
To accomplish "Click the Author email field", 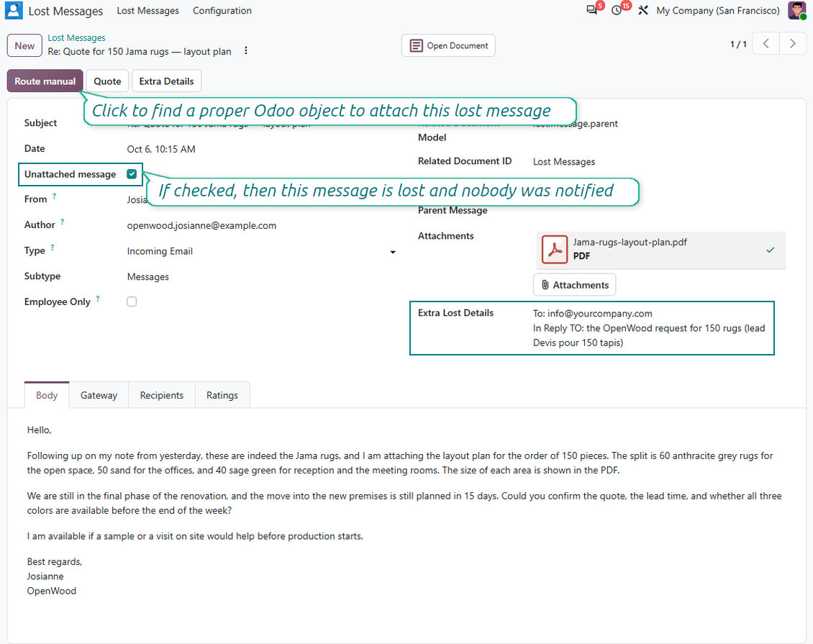I will [x=201, y=225].
